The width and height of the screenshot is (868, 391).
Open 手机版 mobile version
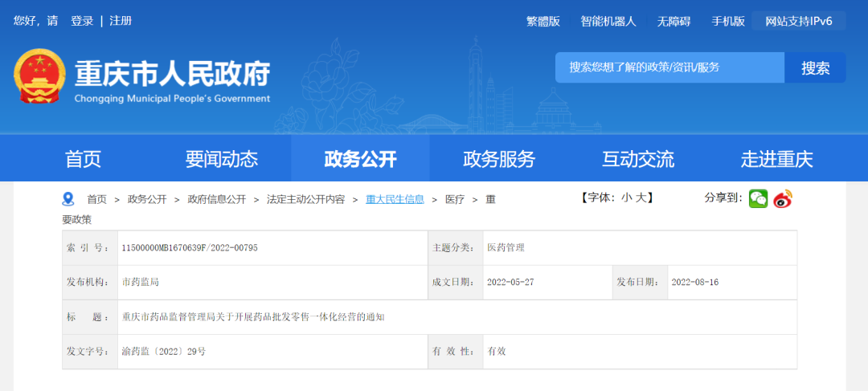[728, 22]
